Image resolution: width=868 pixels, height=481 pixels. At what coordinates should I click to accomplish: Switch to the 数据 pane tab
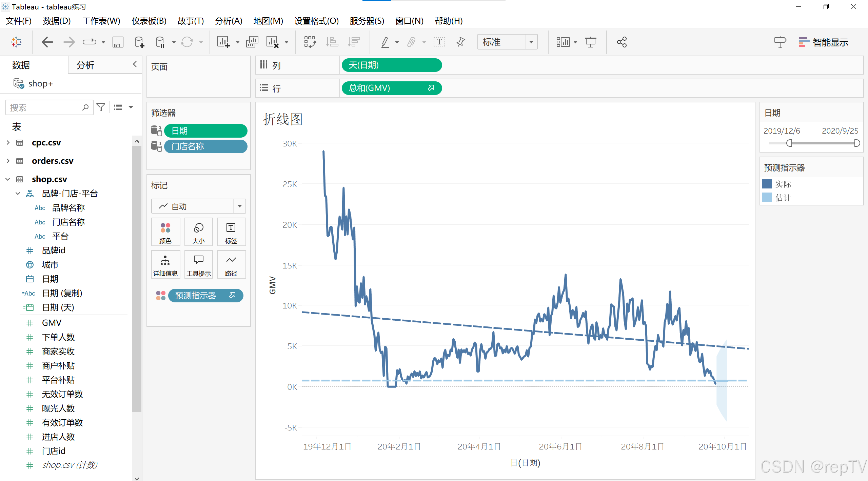tap(21, 65)
